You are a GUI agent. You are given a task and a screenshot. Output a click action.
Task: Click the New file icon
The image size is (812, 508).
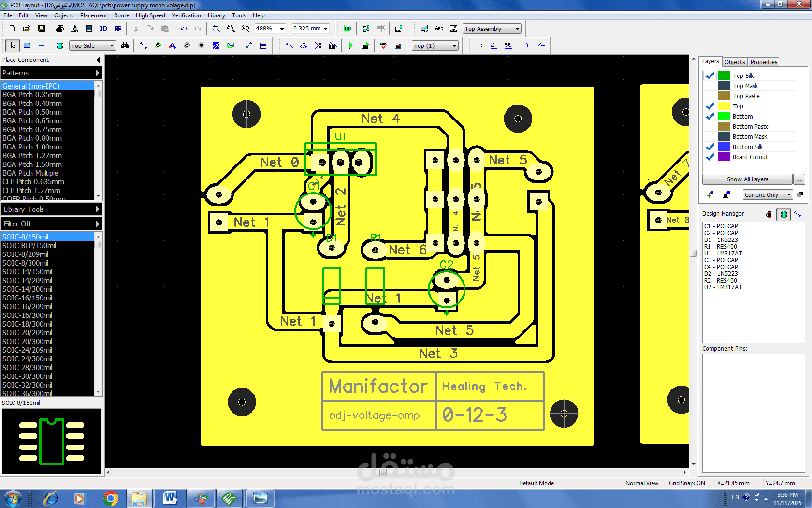[x=13, y=29]
